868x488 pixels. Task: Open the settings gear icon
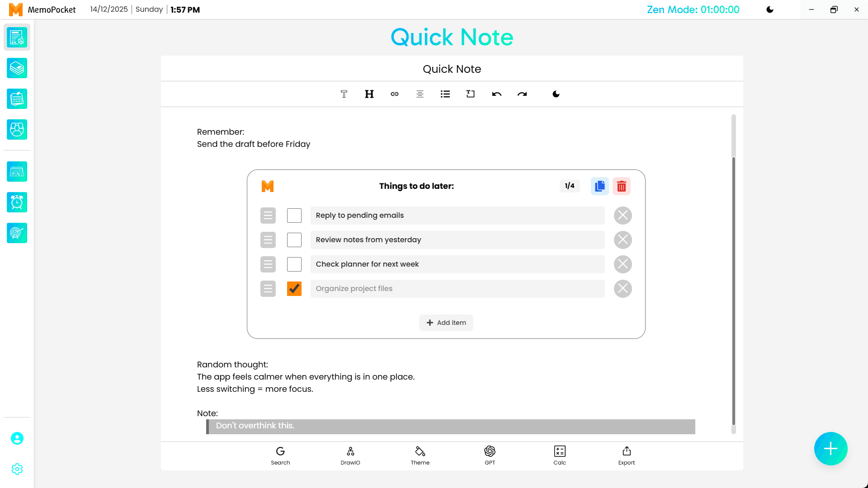click(x=17, y=469)
